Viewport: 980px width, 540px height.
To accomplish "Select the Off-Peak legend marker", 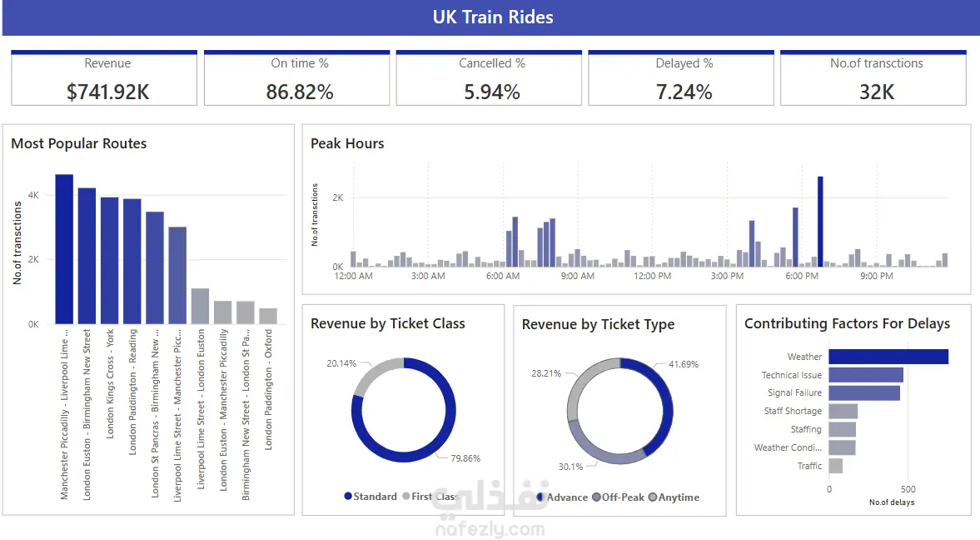I will (x=596, y=497).
